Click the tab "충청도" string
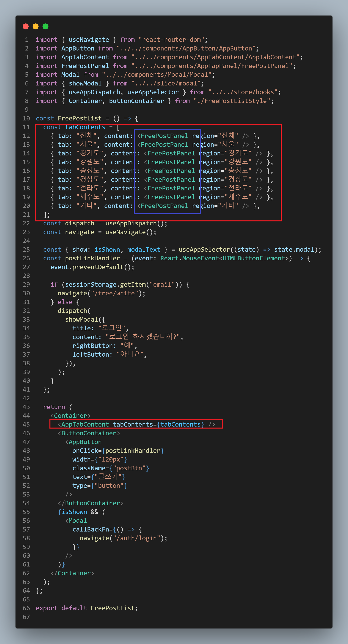348x644 pixels. (90, 171)
